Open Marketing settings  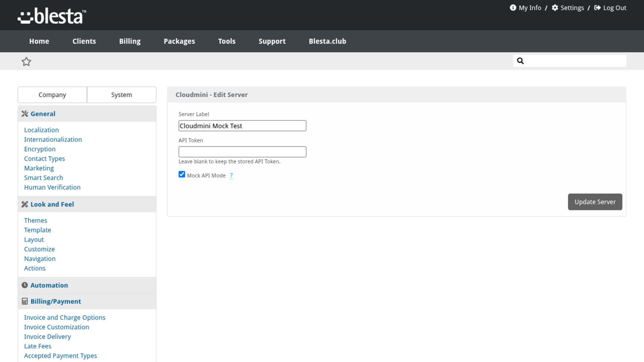pyautogui.click(x=39, y=168)
